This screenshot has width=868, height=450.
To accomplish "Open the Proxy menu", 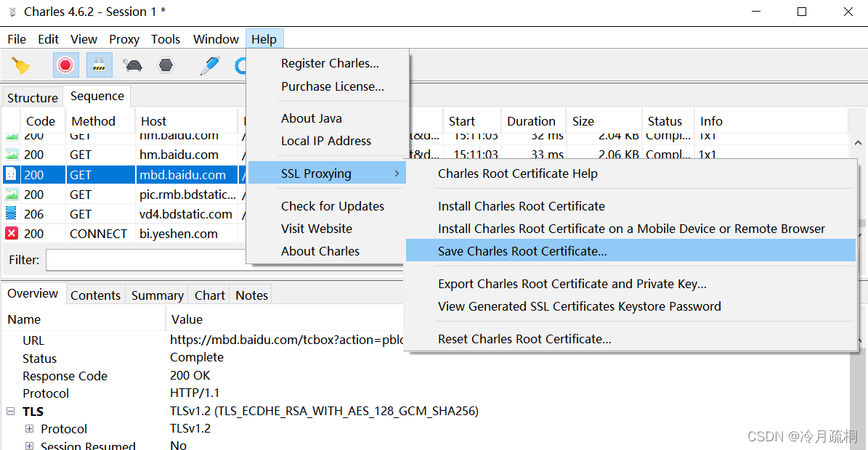I will click(x=124, y=39).
